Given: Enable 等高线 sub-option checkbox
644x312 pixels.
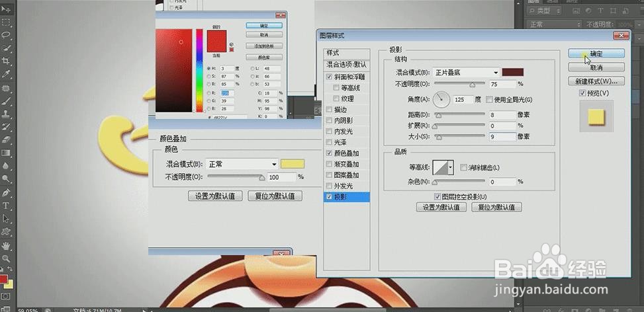Looking at the screenshot, I should pyautogui.click(x=336, y=87).
